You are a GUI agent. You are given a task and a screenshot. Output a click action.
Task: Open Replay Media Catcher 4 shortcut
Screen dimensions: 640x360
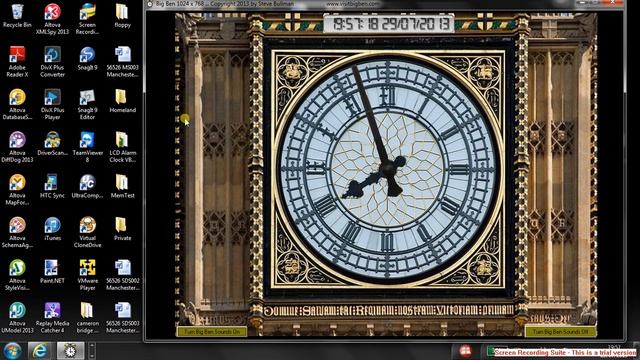(52, 318)
